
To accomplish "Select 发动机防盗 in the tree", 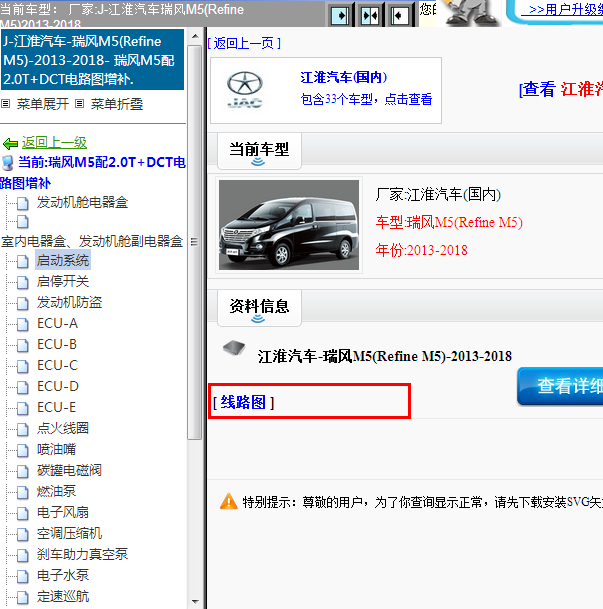I will pyautogui.click(x=69, y=303).
